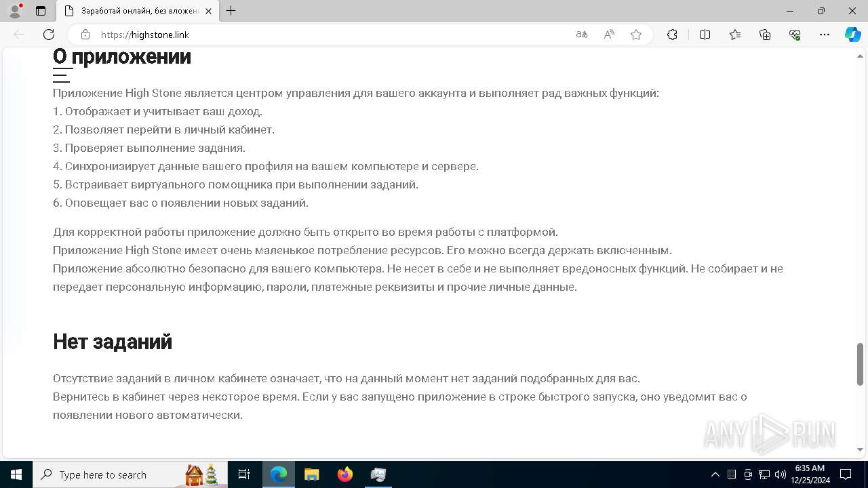View site information via the lock icon

(x=85, y=35)
